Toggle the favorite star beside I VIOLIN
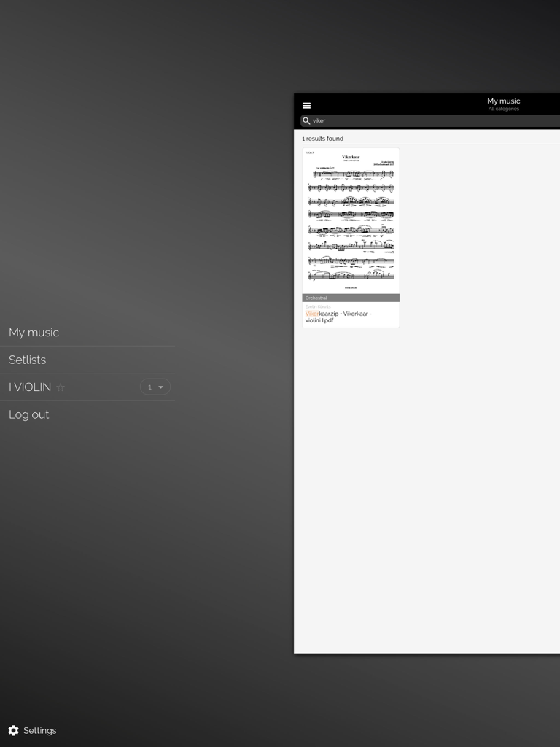 click(61, 387)
